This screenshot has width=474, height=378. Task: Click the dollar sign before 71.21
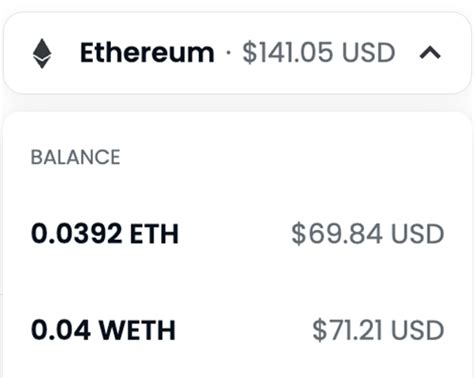[319, 330]
